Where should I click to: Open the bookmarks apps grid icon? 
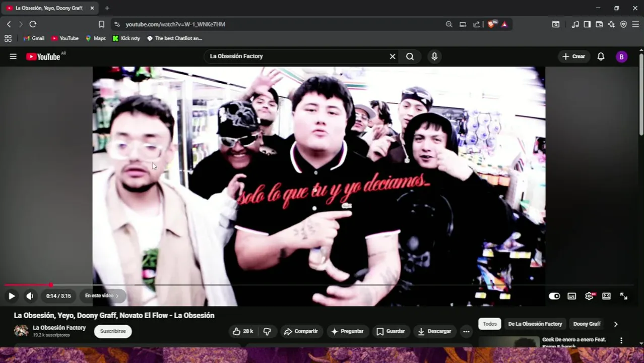[8, 38]
